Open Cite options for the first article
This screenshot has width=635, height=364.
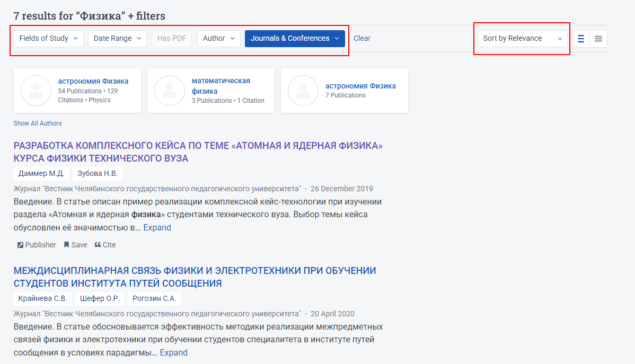pos(105,244)
